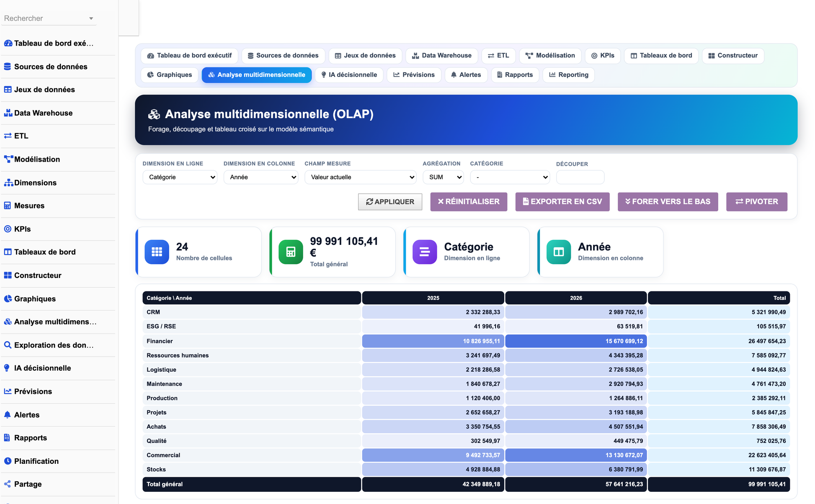The height and width of the screenshot is (504, 815).
Task: Click the Qualité 2025 cell 302 549,97
Action: tap(433, 441)
